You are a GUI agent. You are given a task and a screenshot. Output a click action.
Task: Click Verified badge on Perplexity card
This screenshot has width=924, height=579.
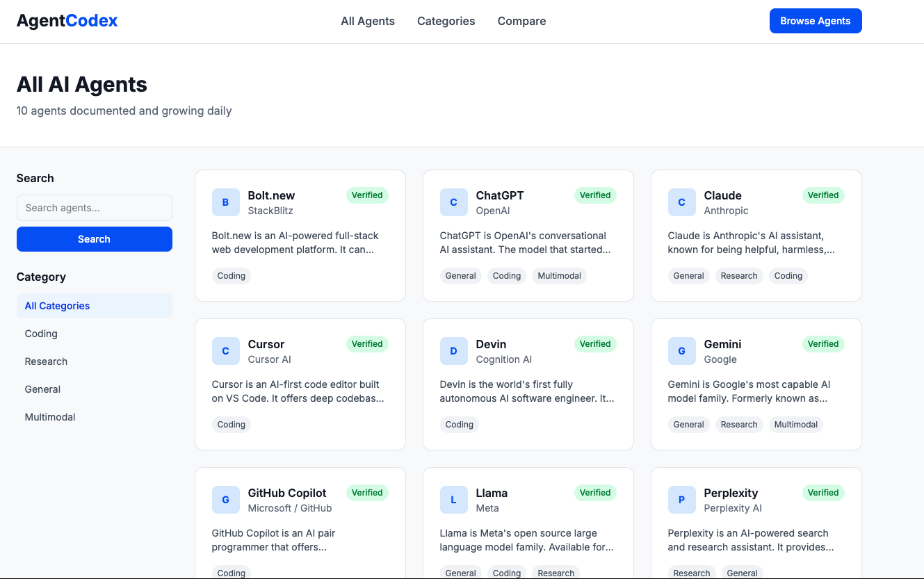tap(823, 493)
